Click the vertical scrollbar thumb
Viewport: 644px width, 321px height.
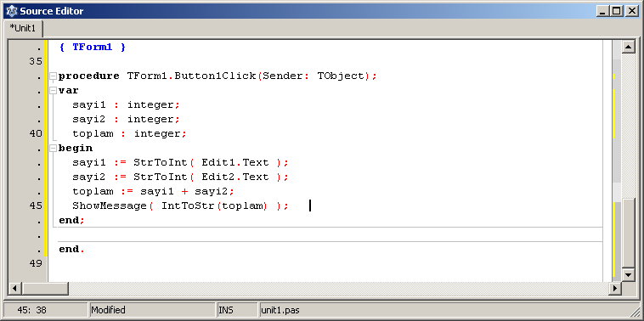click(x=629, y=234)
